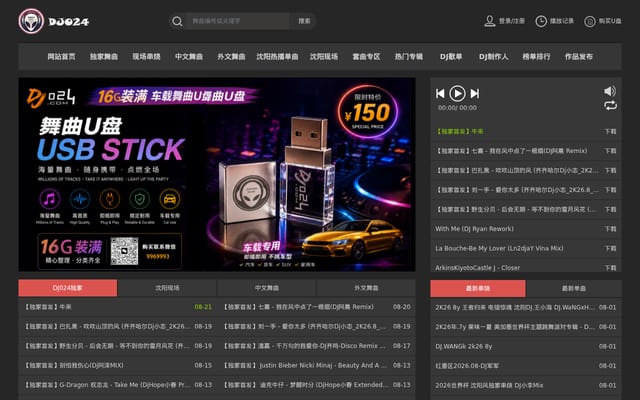Play With Me (DJ Ryan Rework) in playlist
Screen dimensions: 640x400
click(x=474, y=229)
